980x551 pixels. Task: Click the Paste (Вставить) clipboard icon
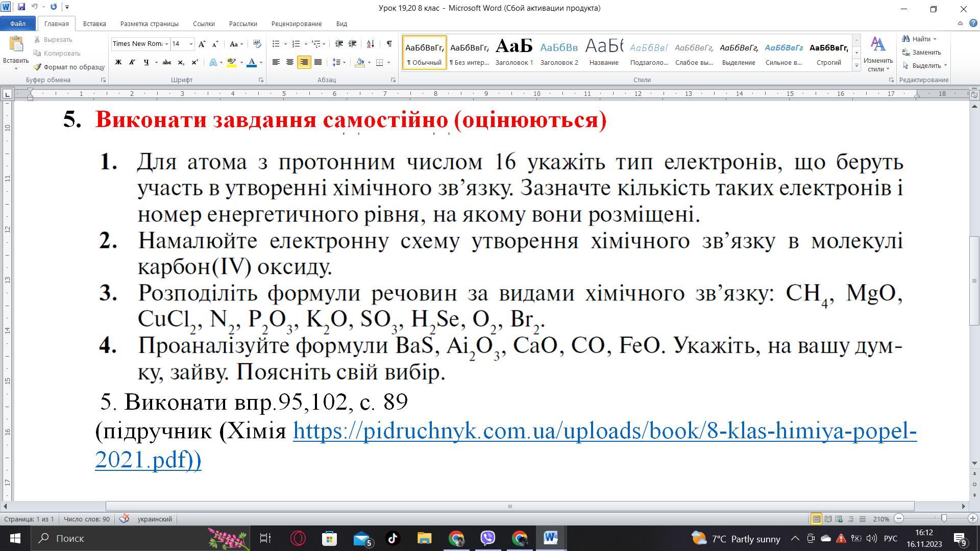tap(16, 45)
